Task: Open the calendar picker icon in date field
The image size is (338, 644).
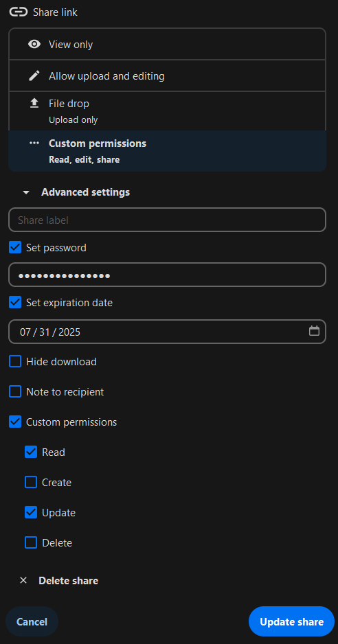Action: tap(314, 331)
